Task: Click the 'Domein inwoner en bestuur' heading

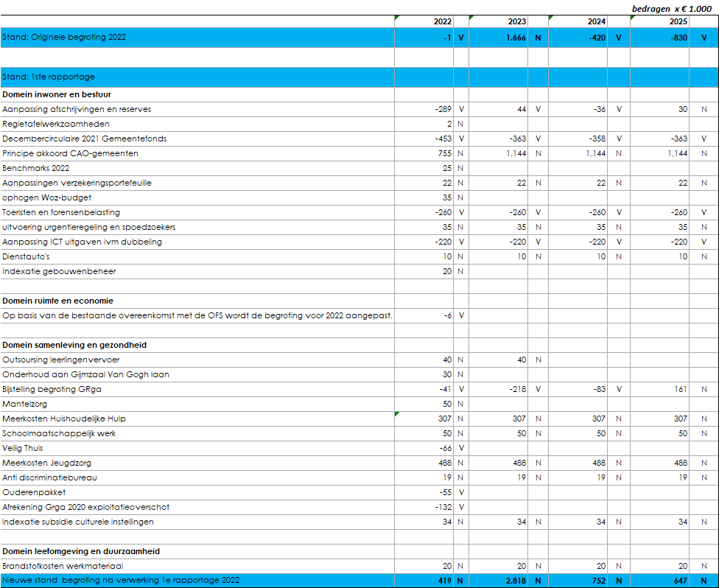Action: pos(57,94)
